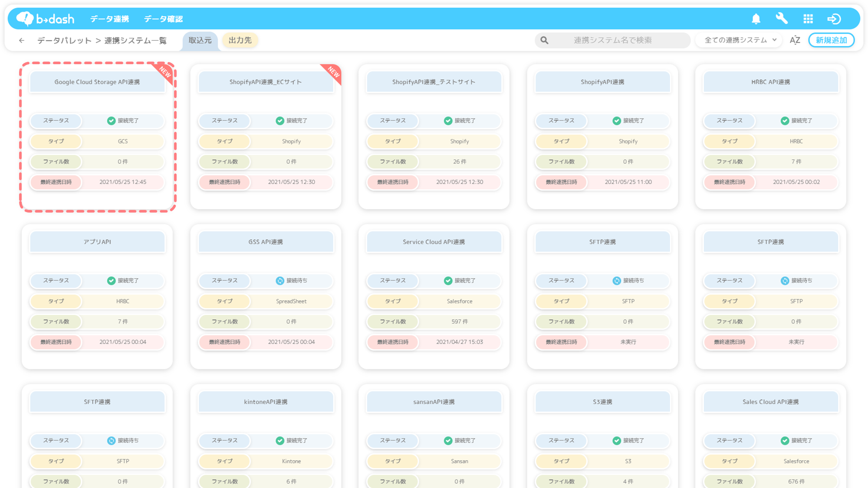
Task: Click the status check icon on sansanAPI連携 card
Action: click(448, 441)
